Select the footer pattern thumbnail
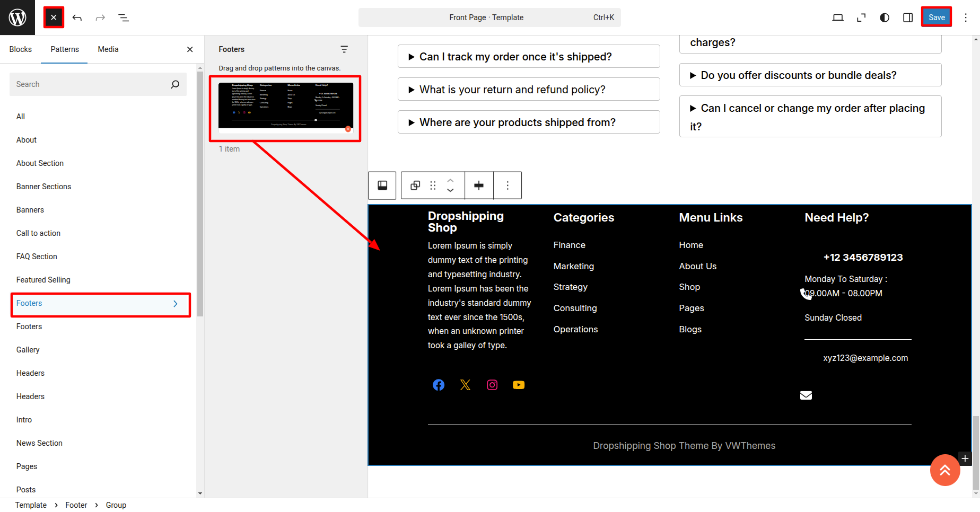The height and width of the screenshot is (512, 980). pyautogui.click(x=285, y=105)
